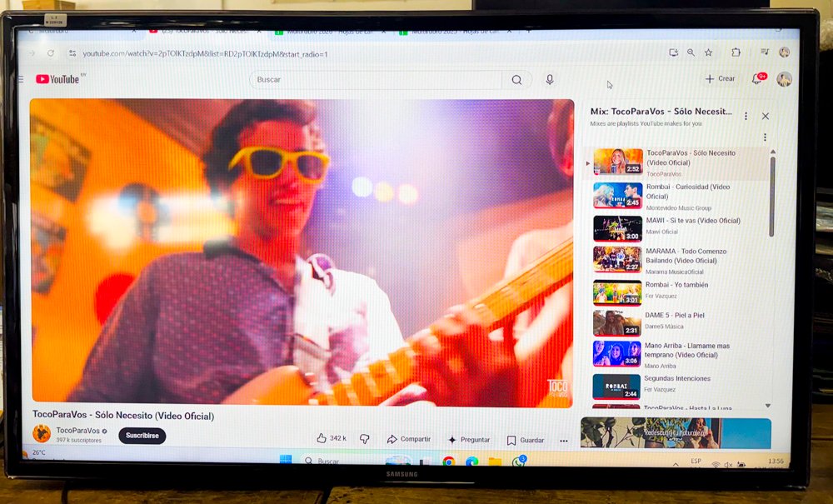Bookmark this page with the star icon
The height and width of the screenshot is (504, 833).
708,52
